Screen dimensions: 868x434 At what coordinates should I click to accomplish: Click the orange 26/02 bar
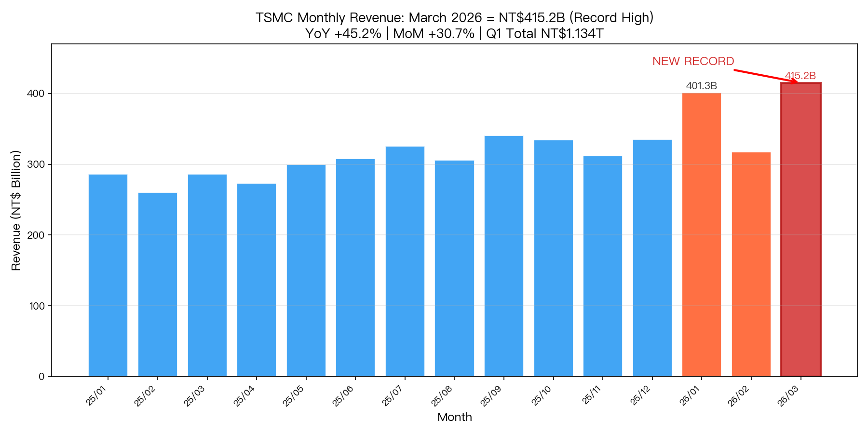coord(751,264)
